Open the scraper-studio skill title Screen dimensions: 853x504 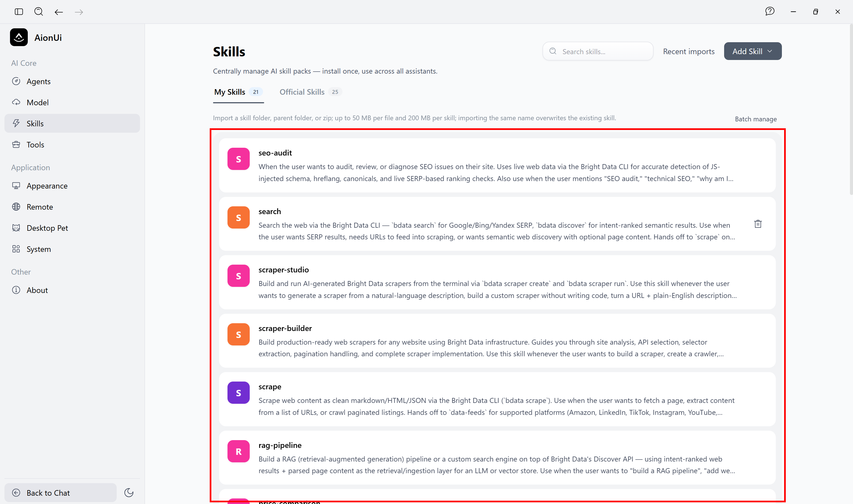(x=284, y=270)
